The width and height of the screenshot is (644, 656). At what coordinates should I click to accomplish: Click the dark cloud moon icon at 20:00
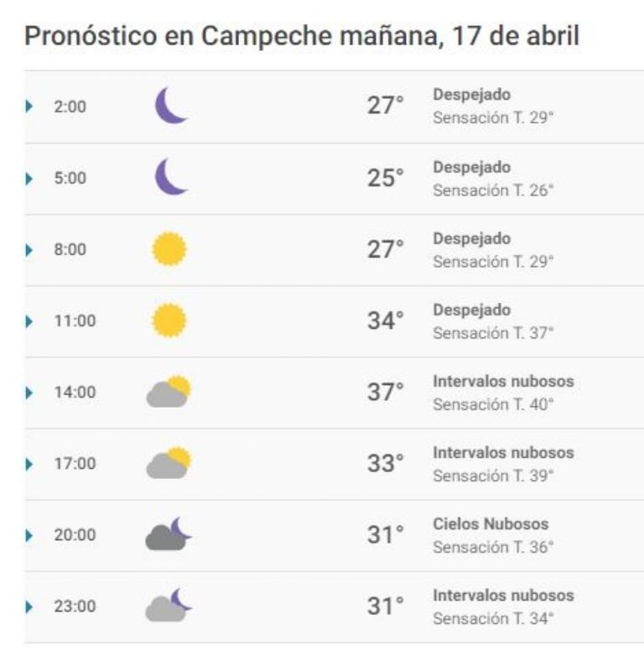click(168, 534)
